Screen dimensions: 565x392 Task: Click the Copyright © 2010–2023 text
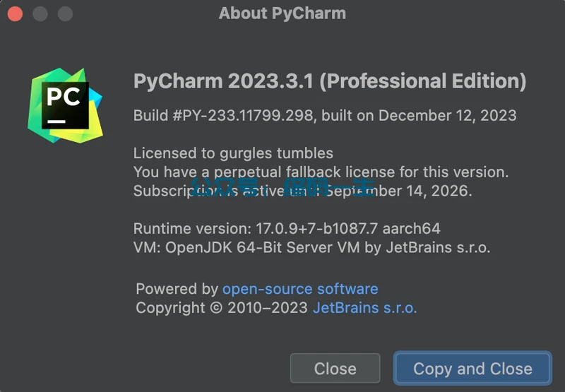pos(222,308)
